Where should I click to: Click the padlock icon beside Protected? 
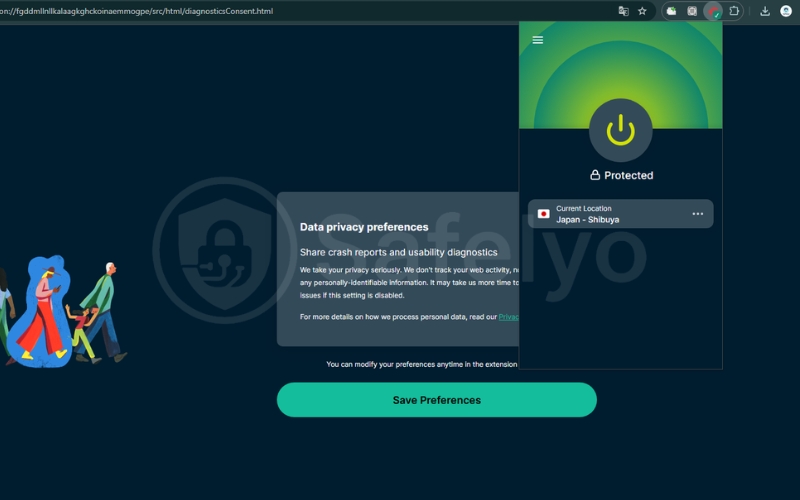595,175
